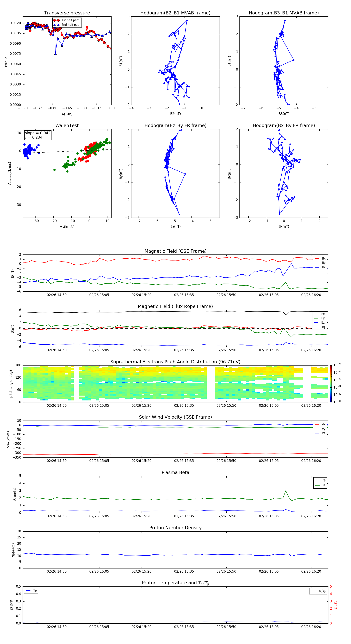Click the 'Solar Wind Velocity (GSE Frame)' title
Image resolution: width=351 pixels, height=644 pixels.
tap(175, 417)
